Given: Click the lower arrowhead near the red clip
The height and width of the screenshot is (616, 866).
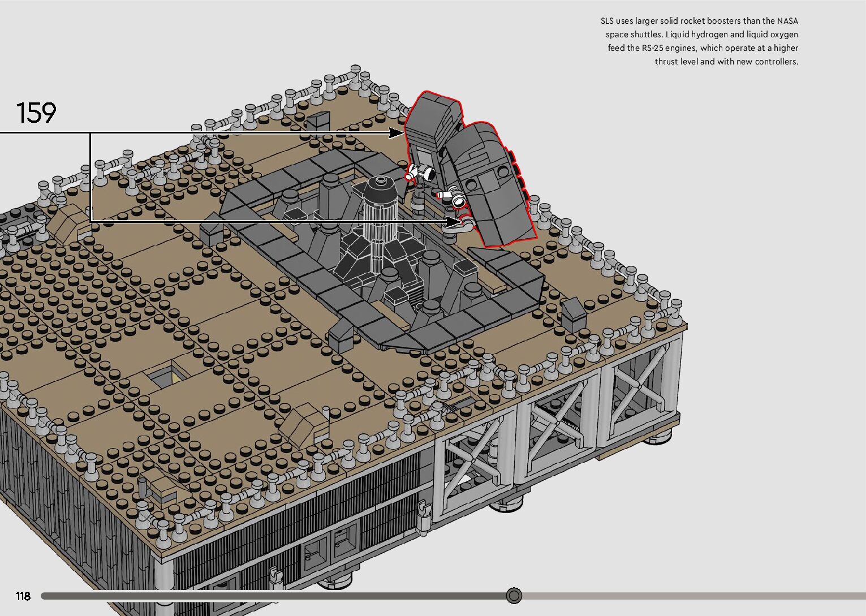Looking at the screenshot, I should coord(454,222).
